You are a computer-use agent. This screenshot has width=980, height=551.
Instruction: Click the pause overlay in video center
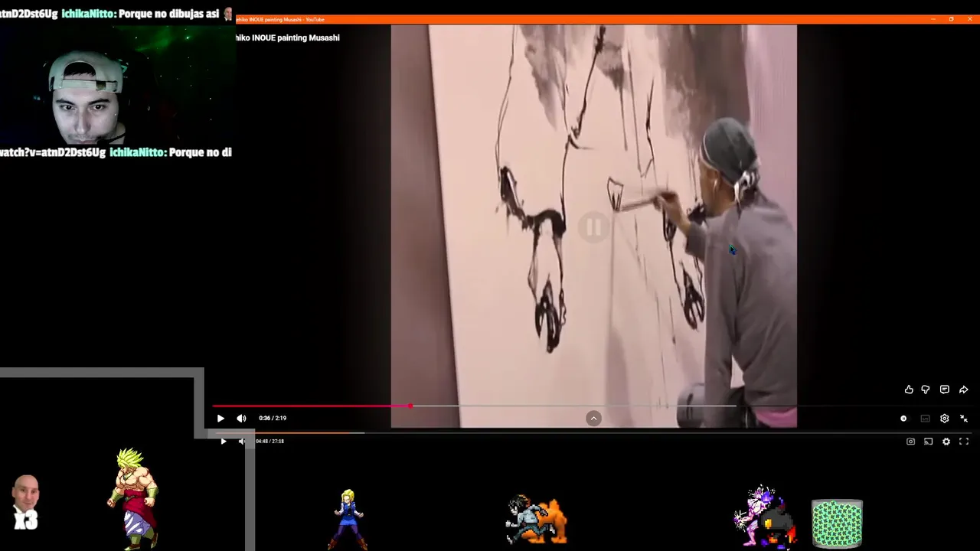593,227
